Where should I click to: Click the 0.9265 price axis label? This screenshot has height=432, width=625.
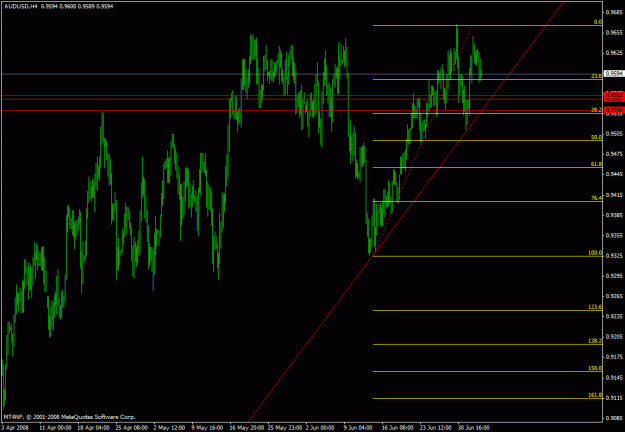[614, 296]
